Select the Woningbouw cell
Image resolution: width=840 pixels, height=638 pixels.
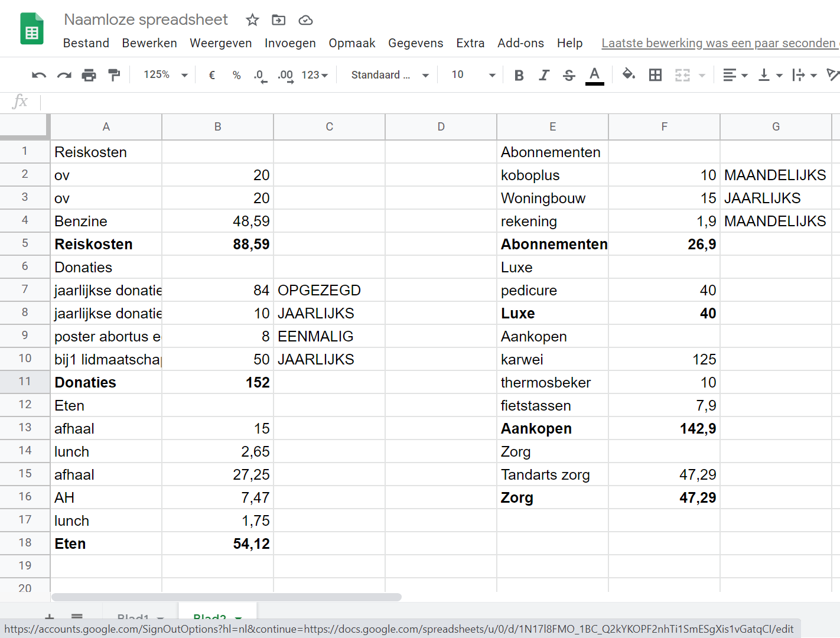(553, 198)
